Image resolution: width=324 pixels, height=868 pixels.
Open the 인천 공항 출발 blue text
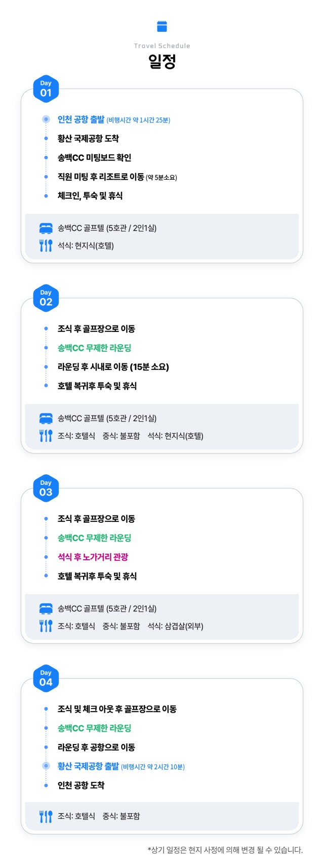[x=81, y=119]
